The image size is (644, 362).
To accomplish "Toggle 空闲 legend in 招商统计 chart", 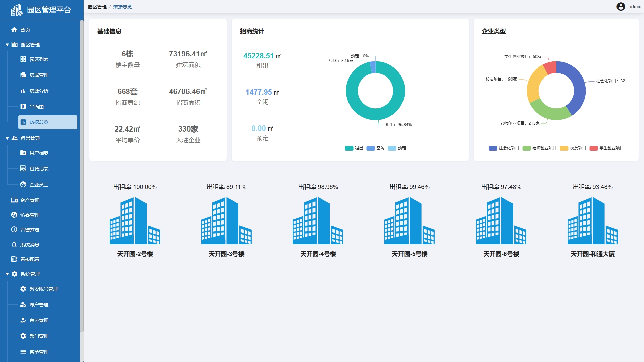I will 375,148.
